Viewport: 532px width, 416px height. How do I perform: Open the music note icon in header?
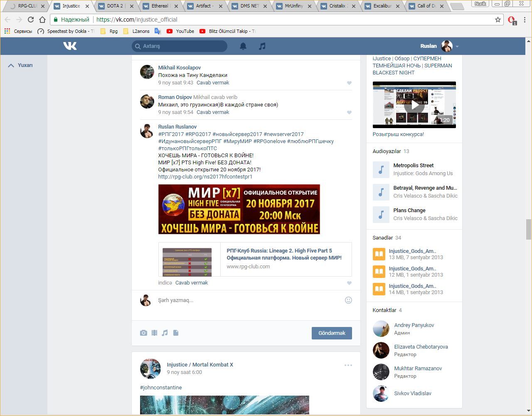click(262, 46)
